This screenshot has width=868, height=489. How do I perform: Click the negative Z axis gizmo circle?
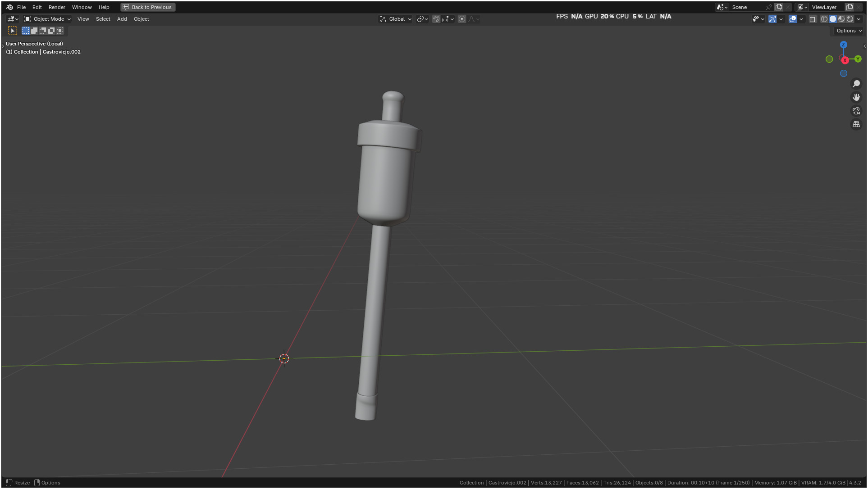844,73
